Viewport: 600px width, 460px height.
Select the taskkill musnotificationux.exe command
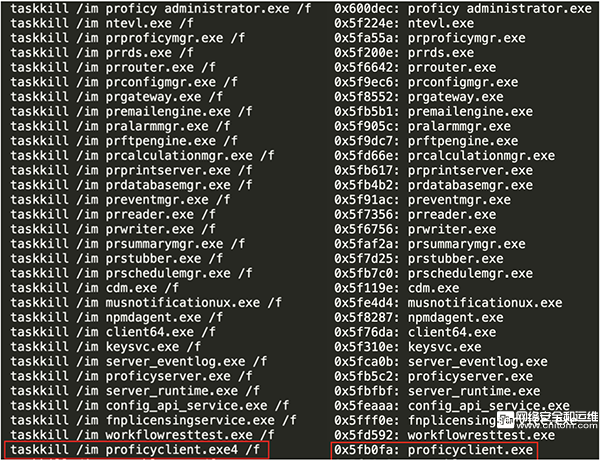(x=146, y=303)
